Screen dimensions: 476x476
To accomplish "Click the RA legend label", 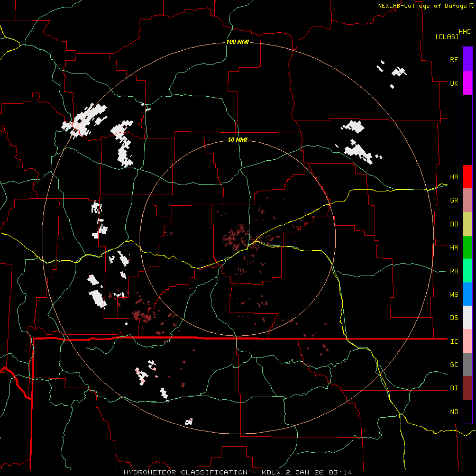I will pos(454,271).
